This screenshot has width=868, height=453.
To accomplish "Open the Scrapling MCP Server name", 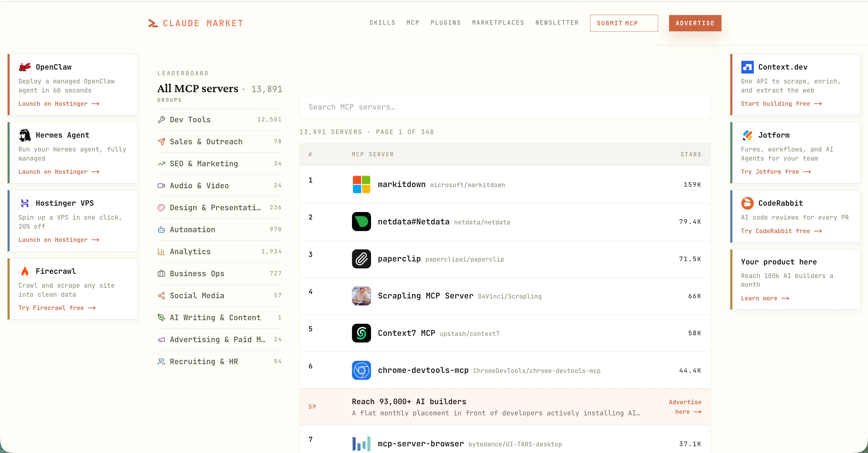I will pos(426,296).
